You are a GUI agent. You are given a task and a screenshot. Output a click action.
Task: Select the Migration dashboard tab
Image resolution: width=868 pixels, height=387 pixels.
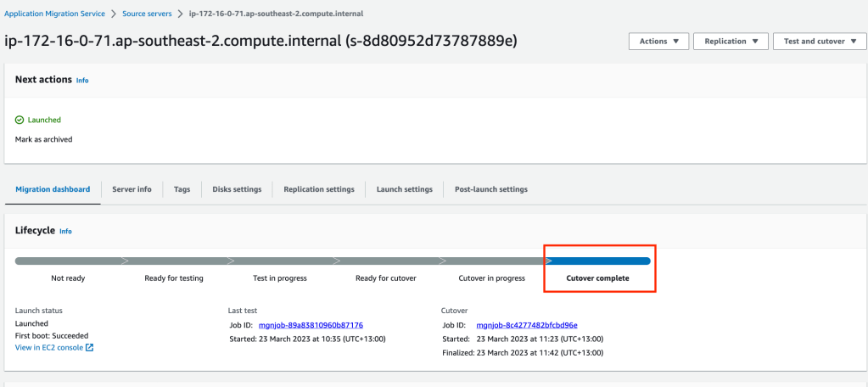pyautogui.click(x=53, y=189)
